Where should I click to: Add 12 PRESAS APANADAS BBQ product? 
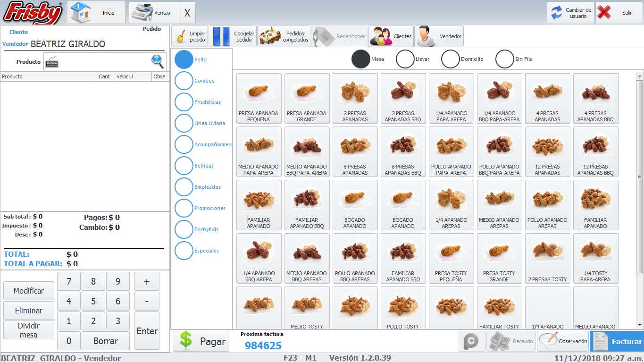(595, 152)
